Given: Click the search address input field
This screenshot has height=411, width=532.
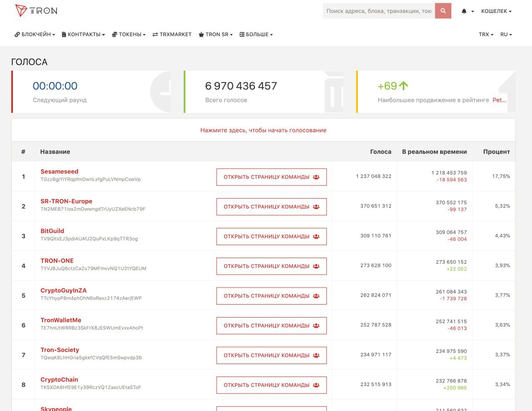Looking at the screenshot, I should [x=379, y=11].
